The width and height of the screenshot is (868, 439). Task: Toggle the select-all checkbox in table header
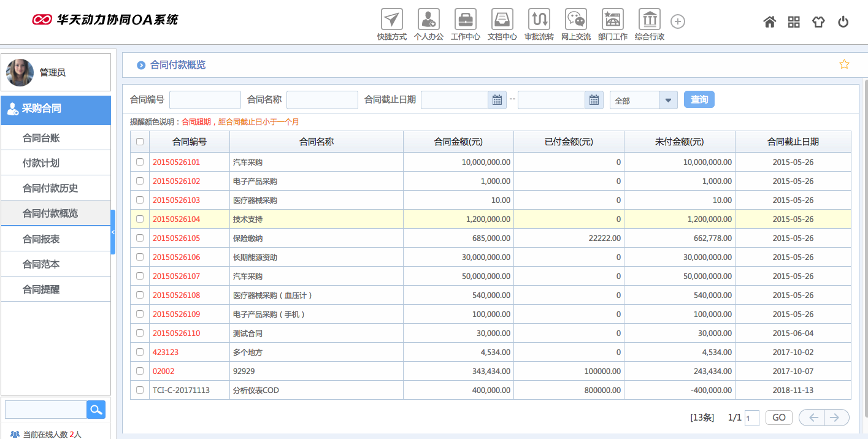coord(140,142)
